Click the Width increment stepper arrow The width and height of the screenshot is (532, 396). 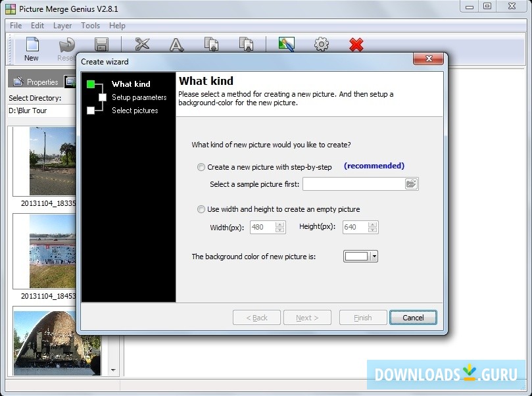pos(279,224)
